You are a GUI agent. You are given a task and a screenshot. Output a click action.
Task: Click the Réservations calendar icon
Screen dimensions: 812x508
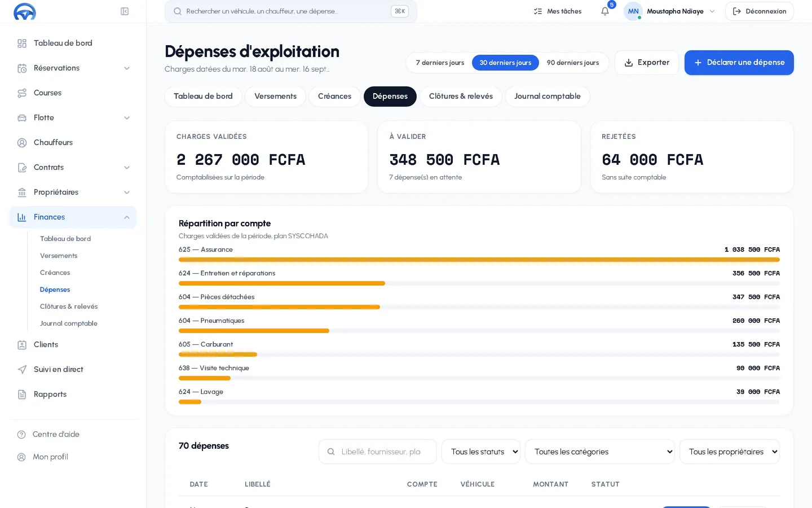click(22, 68)
